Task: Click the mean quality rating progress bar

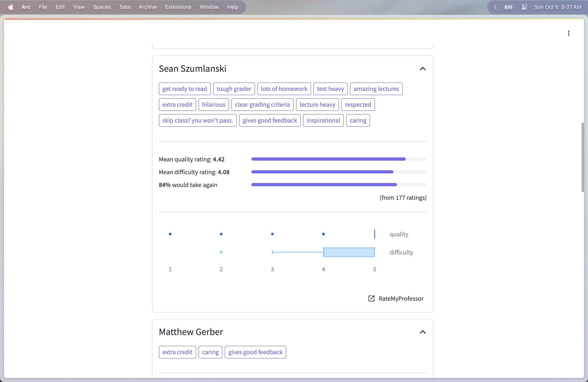Action: pos(339,159)
